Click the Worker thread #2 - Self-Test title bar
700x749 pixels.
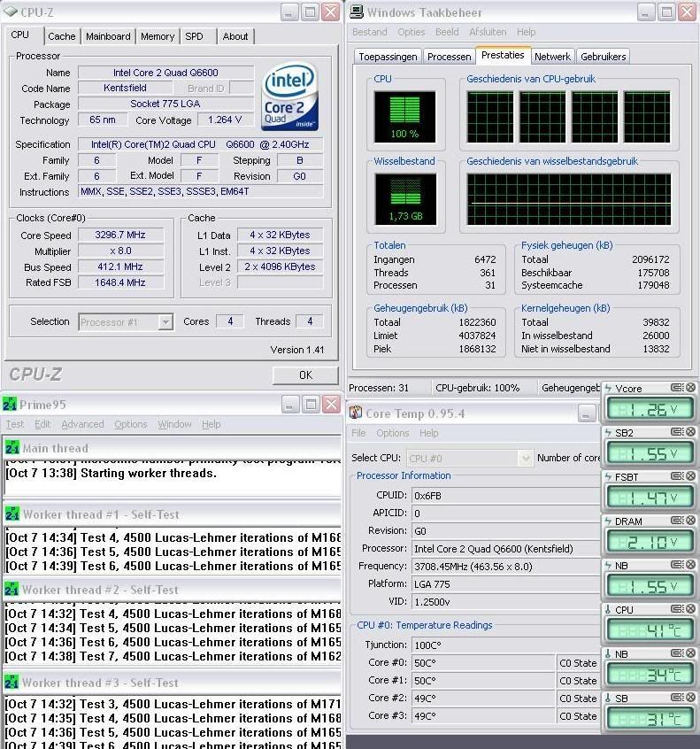point(172,590)
